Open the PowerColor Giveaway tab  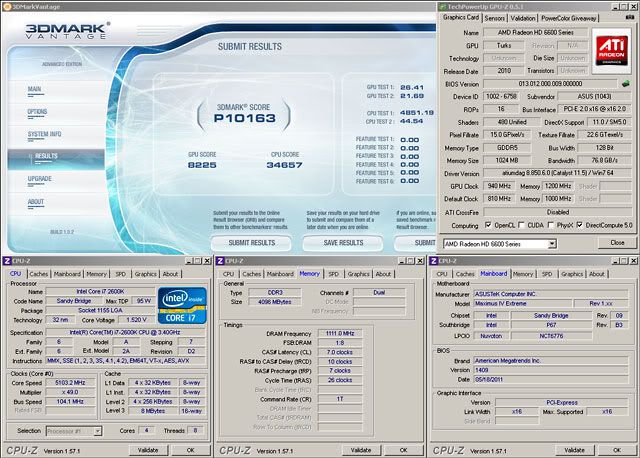(x=569, y=18)
